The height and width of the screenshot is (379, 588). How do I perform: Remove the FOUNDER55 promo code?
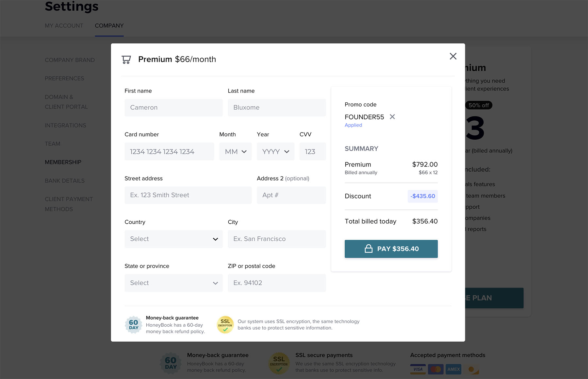click(392, 117)
